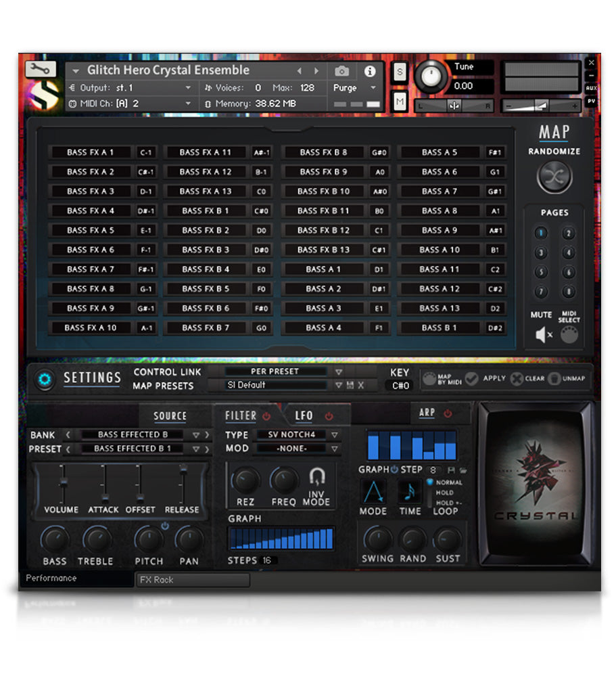The image size is (616, 678).
Task: Select page 1 in the PAGES panel
Action: (541, 232)
